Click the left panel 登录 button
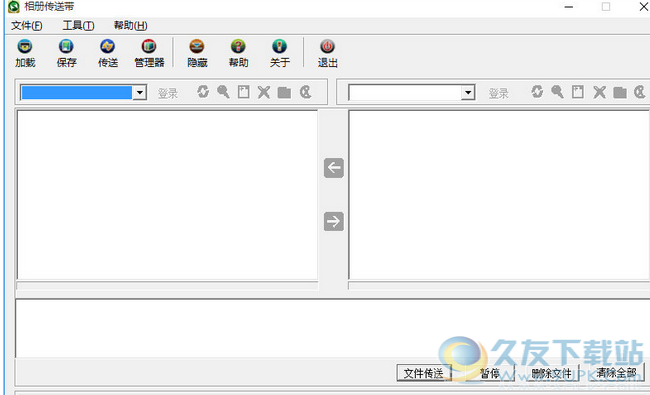Image resolution: width=650 pixels, height=395 pixels. [x=168, y=93]
